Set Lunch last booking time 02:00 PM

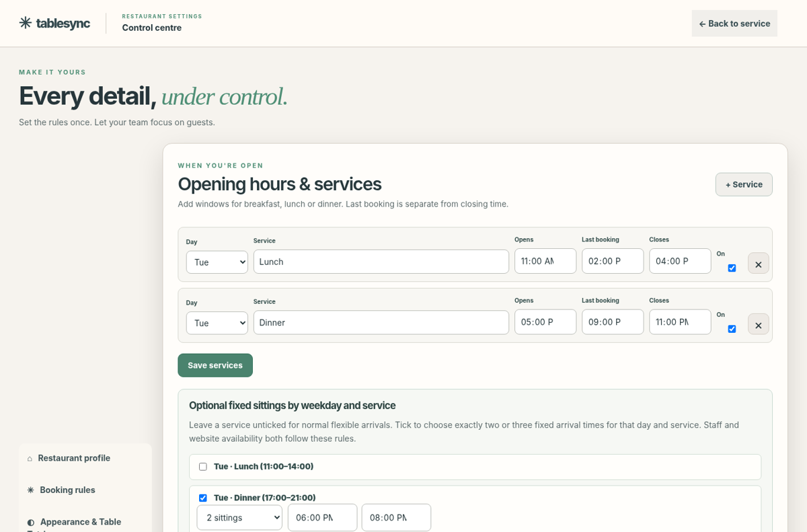coord(613,261)
